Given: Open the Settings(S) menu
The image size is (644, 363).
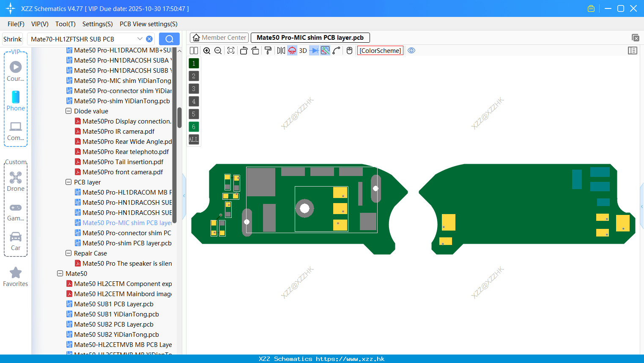Looking at the screenshot, I should (98, 24).
